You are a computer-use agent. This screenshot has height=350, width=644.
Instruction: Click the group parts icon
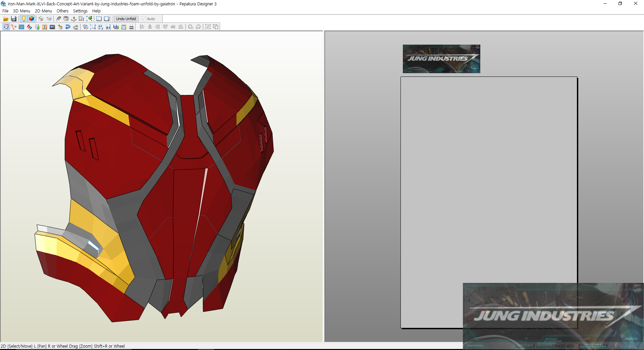pyautogui.click(x=208, y=27)
